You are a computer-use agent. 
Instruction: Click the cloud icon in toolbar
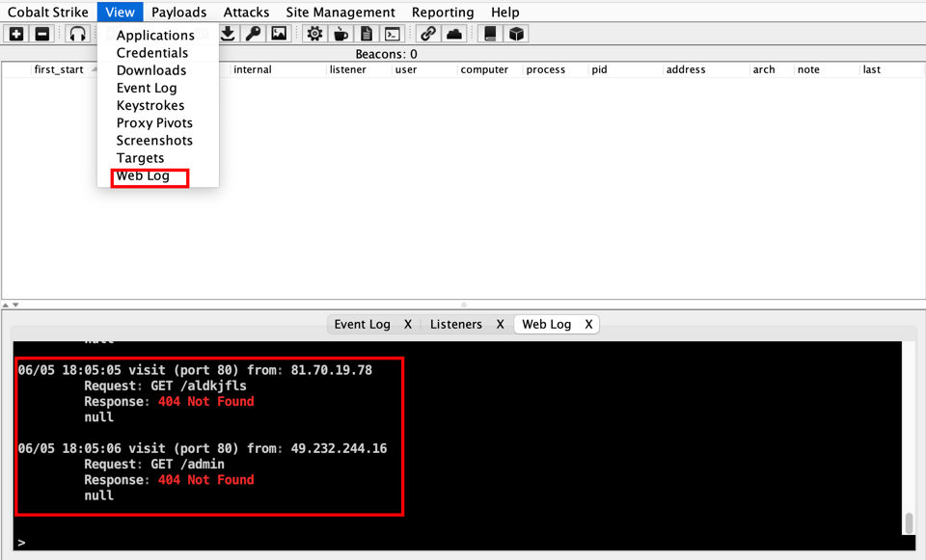[454, 34]
